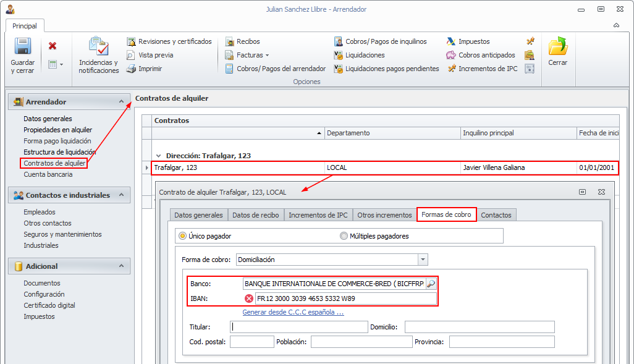Click the red IBAN error icon

click(x=249, y=298)
